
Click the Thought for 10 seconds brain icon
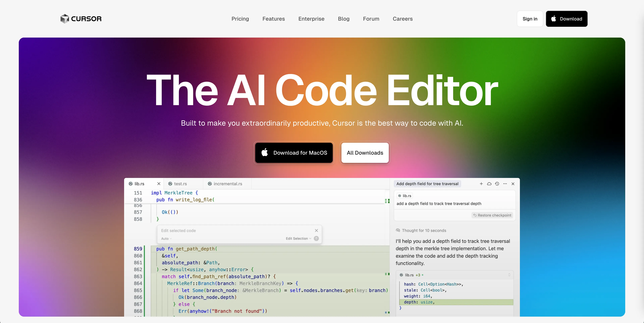click(398, 230)
